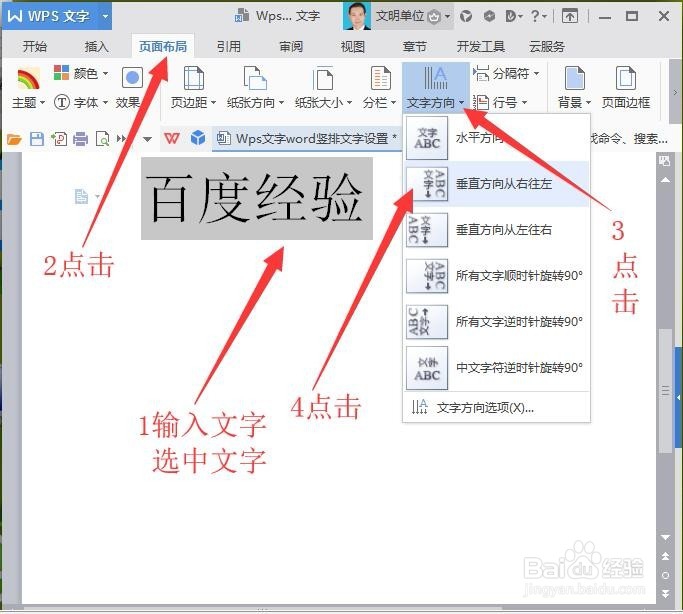Choose 所有文字逆时针旋转90° option
The width and height of the screenshot is (683, 614).
[x=497, y=322]
